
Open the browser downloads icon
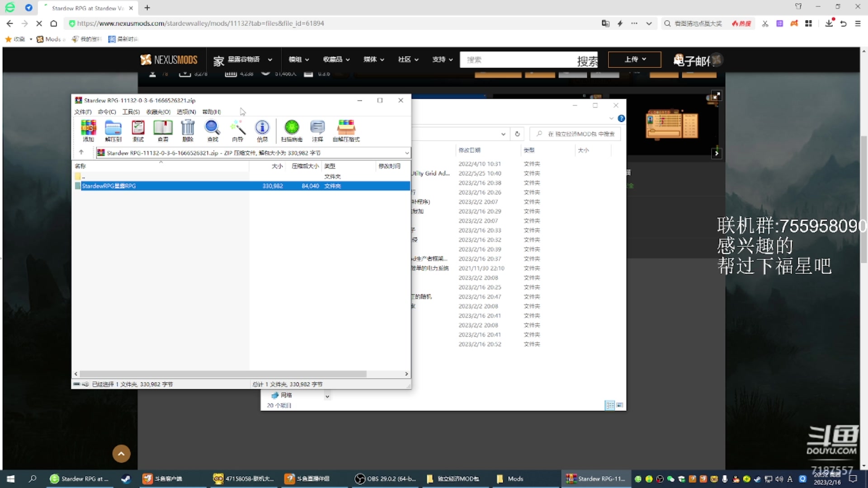tap(829, 23)
